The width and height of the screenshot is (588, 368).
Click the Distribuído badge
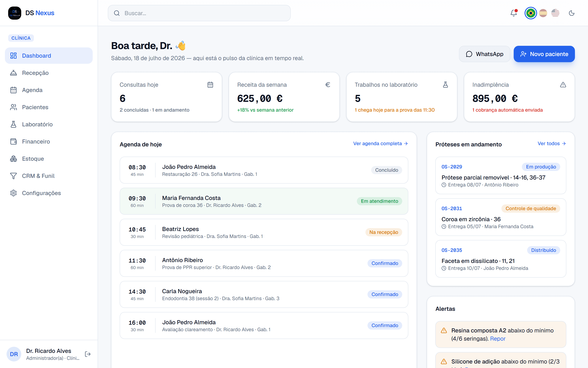[543, 250]
